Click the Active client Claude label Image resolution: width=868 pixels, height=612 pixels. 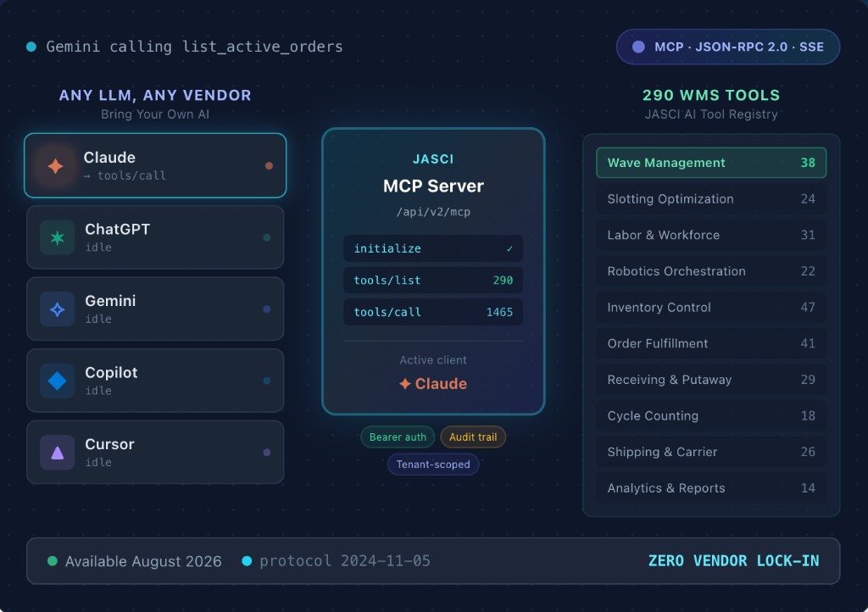click(433, 383)
